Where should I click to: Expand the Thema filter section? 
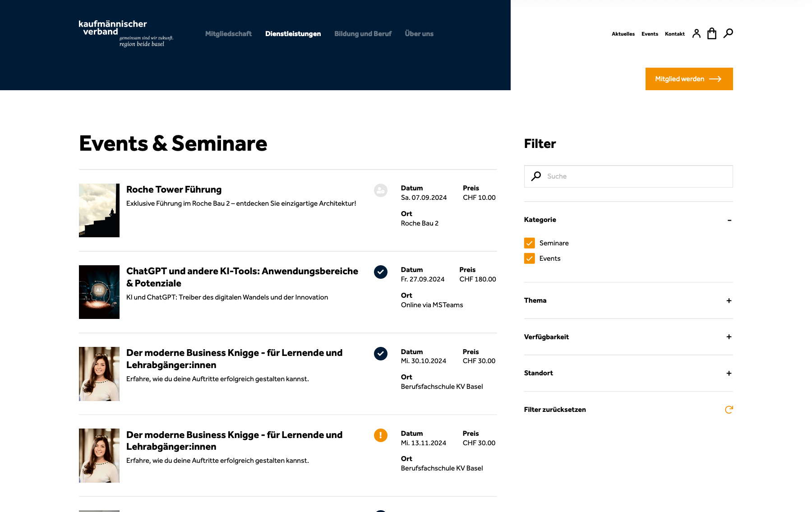point(729,301)
